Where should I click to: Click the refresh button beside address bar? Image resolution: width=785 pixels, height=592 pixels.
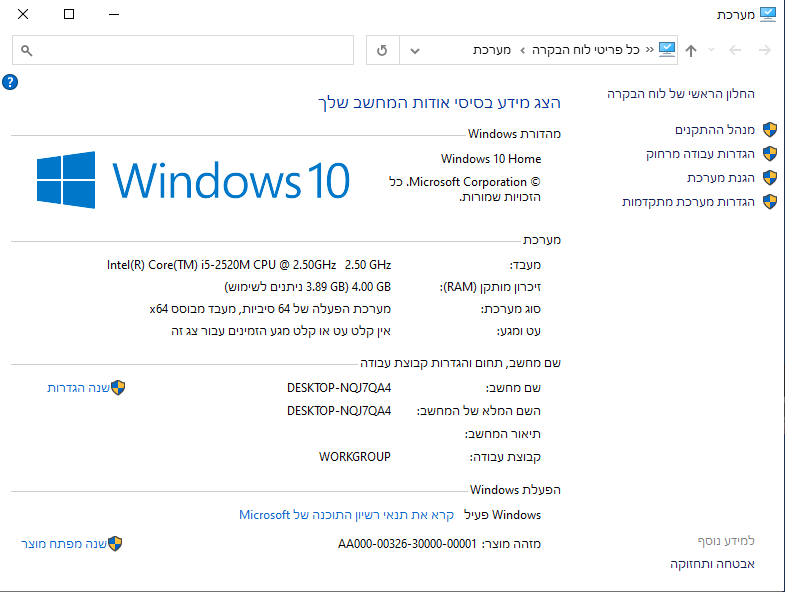382,50
